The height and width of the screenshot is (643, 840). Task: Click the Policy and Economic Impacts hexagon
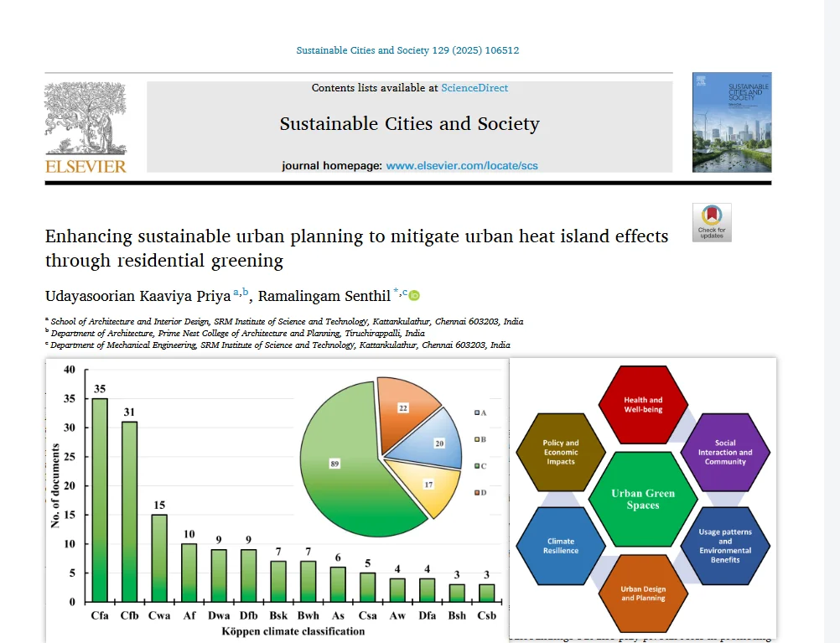(x=560, y=452)
